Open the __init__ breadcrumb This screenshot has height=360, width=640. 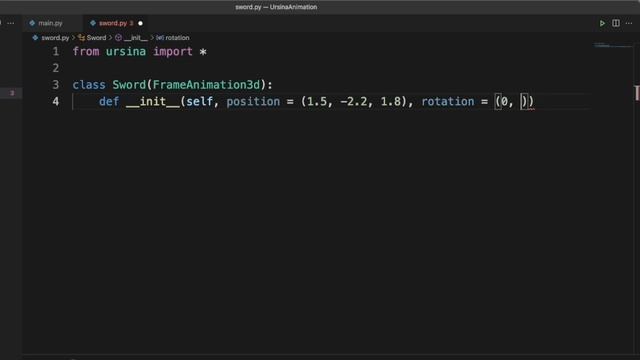coord(136,38)
